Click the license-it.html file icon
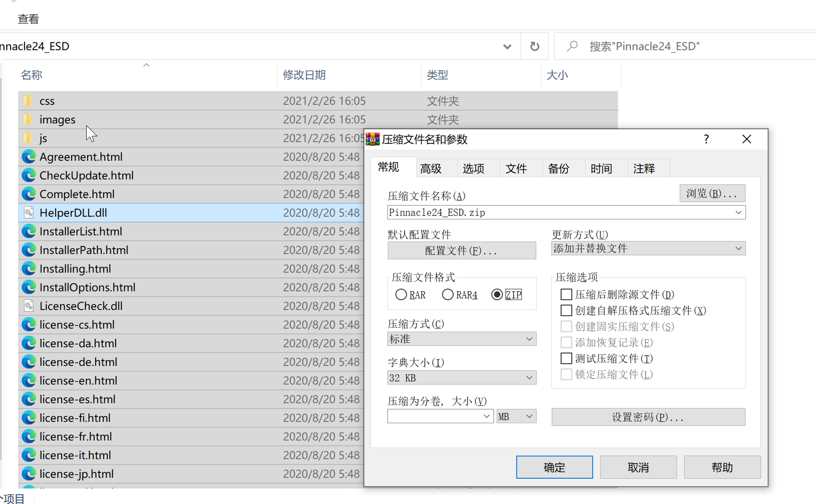Viewport: 817px width, 504px height. [29, 455]
